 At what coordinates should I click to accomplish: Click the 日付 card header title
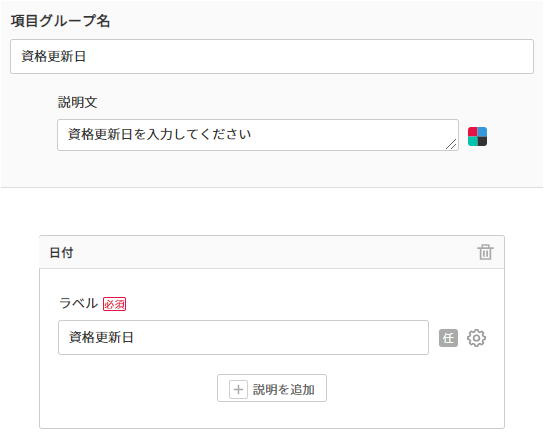[x=61, y=253]
